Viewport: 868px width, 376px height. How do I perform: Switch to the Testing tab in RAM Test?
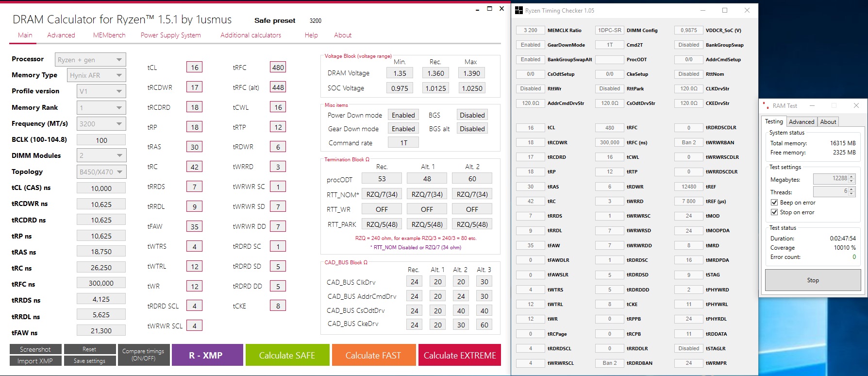(x=774, y=121)
